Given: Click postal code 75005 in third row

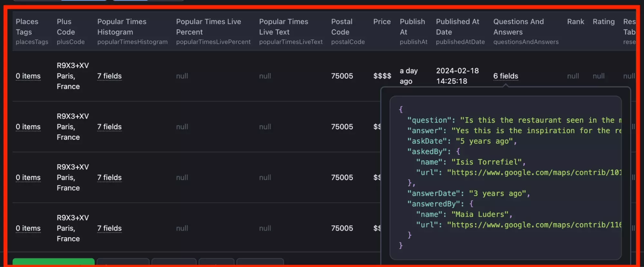Looking at the screenshot, I should coord(342,178).
